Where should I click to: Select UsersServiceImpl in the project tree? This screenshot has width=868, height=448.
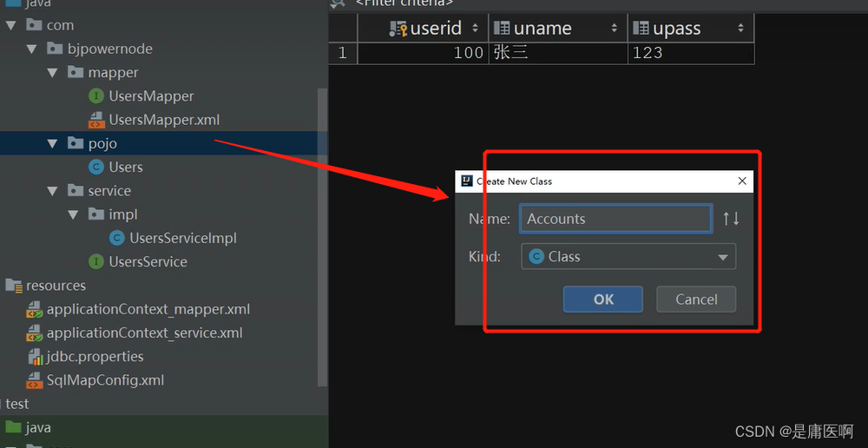[x=182, y=238]
